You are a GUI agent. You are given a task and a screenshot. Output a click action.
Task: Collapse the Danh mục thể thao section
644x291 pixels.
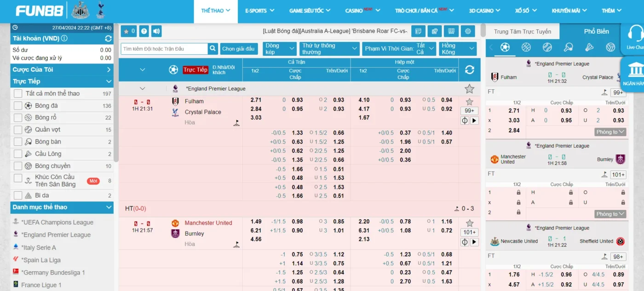[x=62, y=207]
